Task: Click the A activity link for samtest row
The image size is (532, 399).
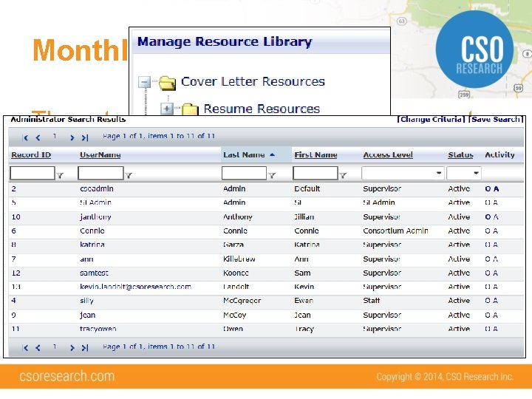Action: click(495, 273)
